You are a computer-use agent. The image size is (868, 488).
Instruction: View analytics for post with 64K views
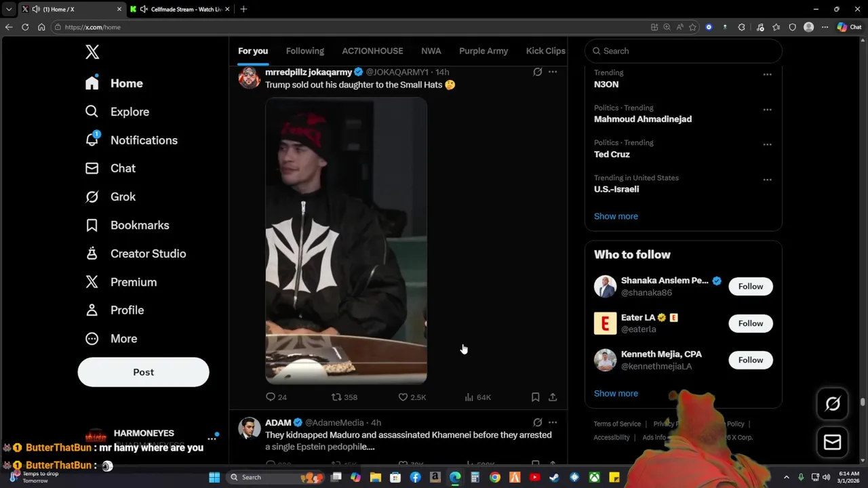tap(477, 397)
